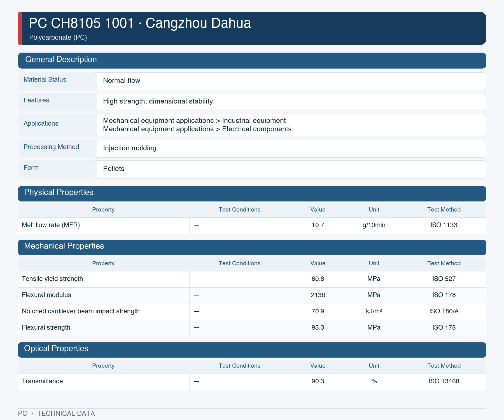Click the Normal flow value
This screenshot has width=504, height=420.
pos(122,81)
